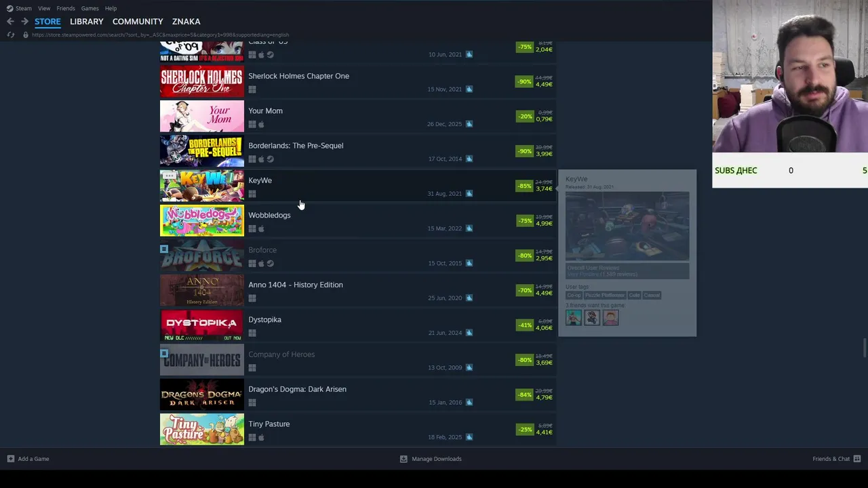Open the ZNAKA profile tab
Viewport: 868px width, 488px height.
pos(186,22)
